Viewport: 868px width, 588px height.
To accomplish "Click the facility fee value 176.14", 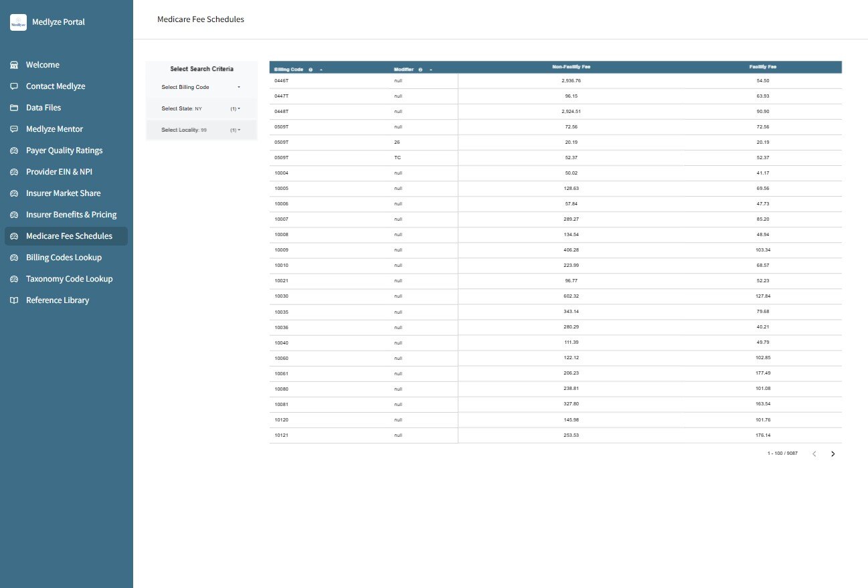I will coord(763,435).
